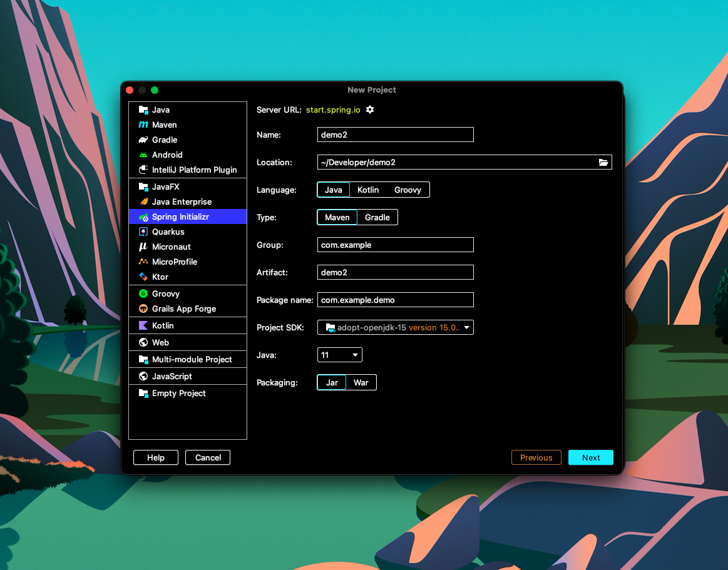Click the Artifact input field

click(x=396, y=272)
